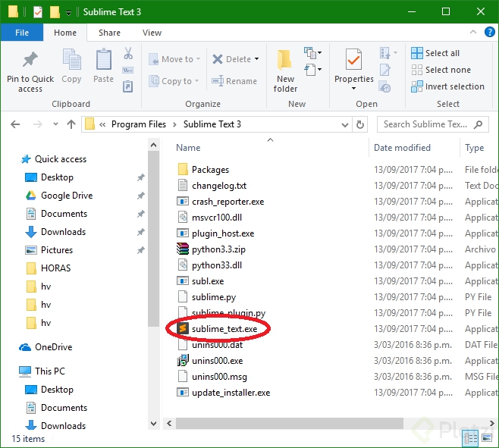This screenshot has width=499, height=448.
Task: Select the unins000.exe installer icon
Action: [183, 360]
